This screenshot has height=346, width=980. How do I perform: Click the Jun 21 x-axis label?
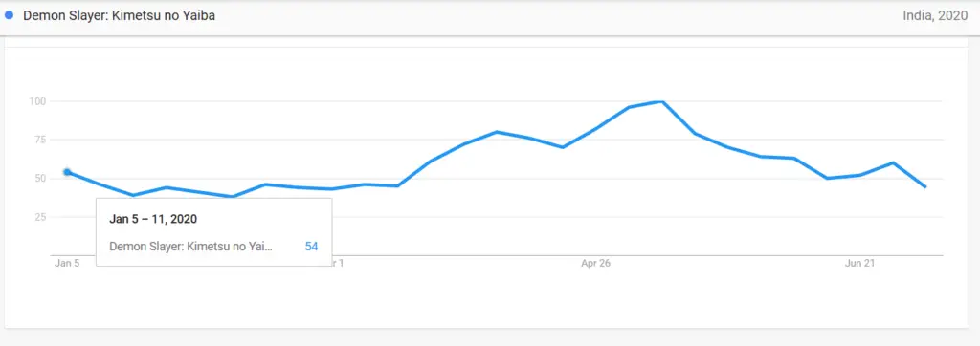(860, 264)
